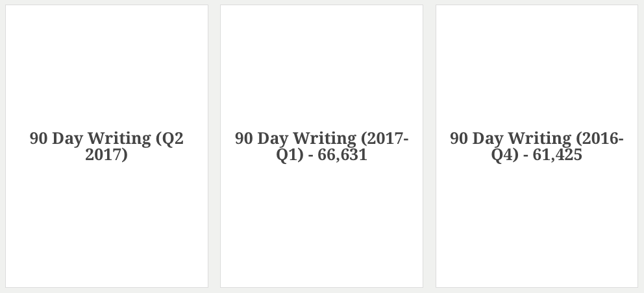Click the blank area above the 2017-Q1 title
This screenshot has height=293, width=644.
pos(321,67)
